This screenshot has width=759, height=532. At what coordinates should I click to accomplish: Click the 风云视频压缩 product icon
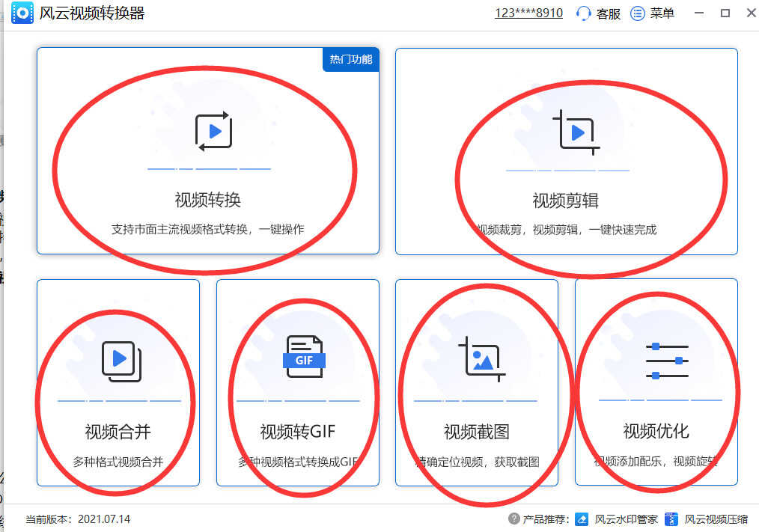click(x=671, y=519)
